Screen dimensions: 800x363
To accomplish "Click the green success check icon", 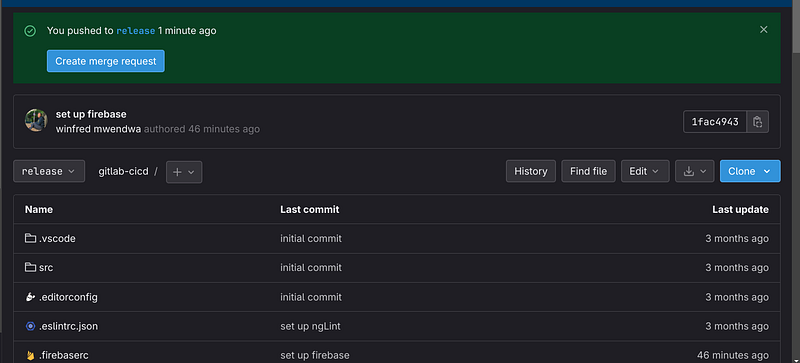I will [30, 31].
